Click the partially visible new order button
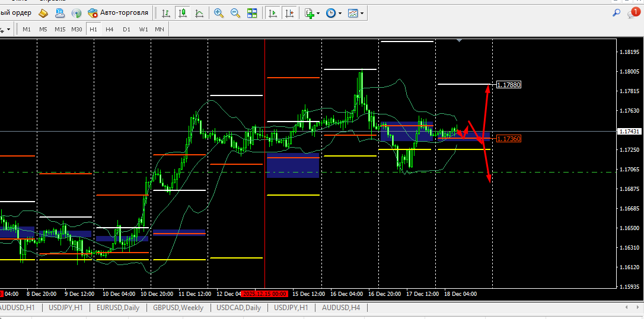This screenshot has width=644, height=319. (17, 13)
